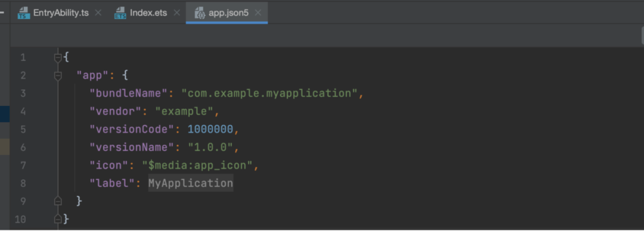Place cursor in the bundleName value string
The width and height of the screenshot is (644, 231).
point(270,93)
